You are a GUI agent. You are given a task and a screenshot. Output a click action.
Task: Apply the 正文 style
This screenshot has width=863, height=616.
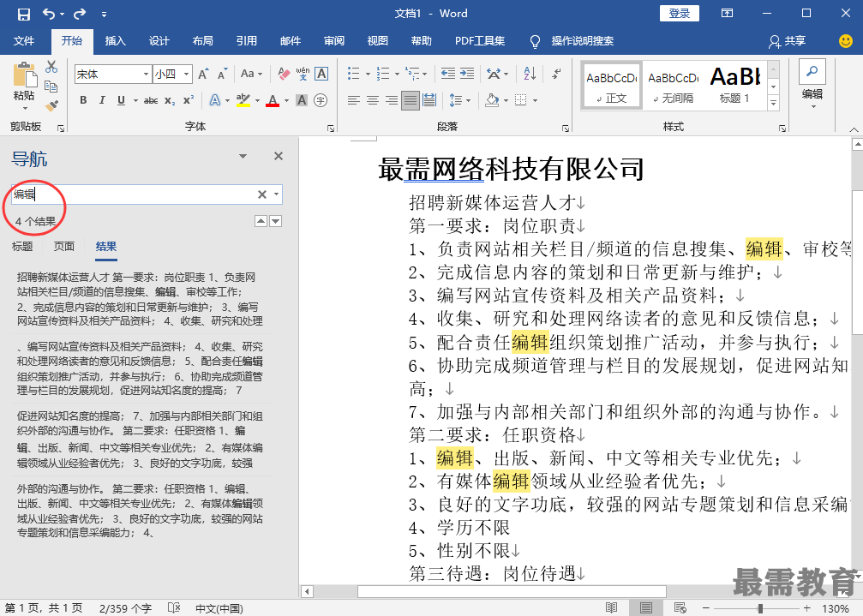coord(612,86)
